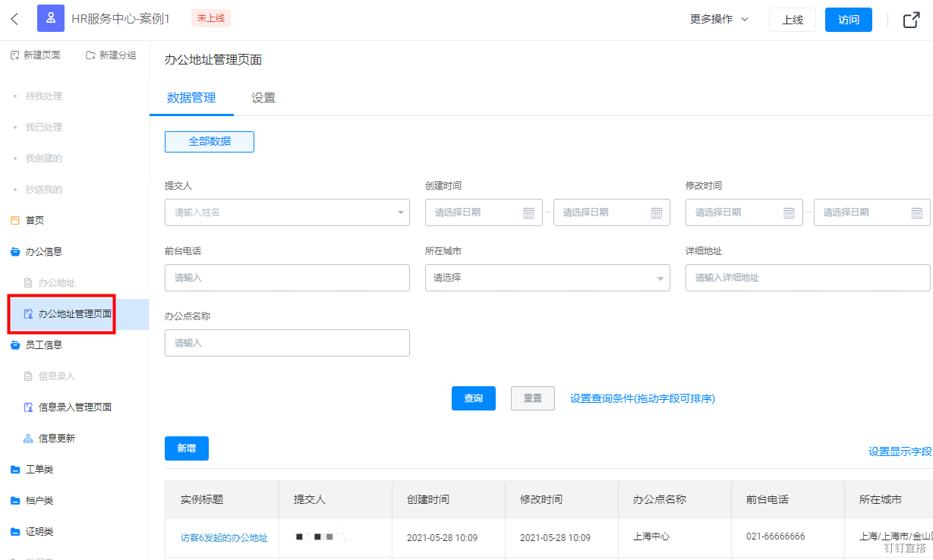Click the 新建页面 icon
The width and height of the screenshot is (933, 560).
coord(14,55)
